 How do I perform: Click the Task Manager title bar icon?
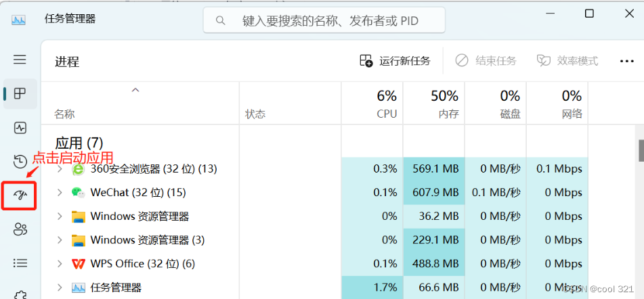point(18,20)
